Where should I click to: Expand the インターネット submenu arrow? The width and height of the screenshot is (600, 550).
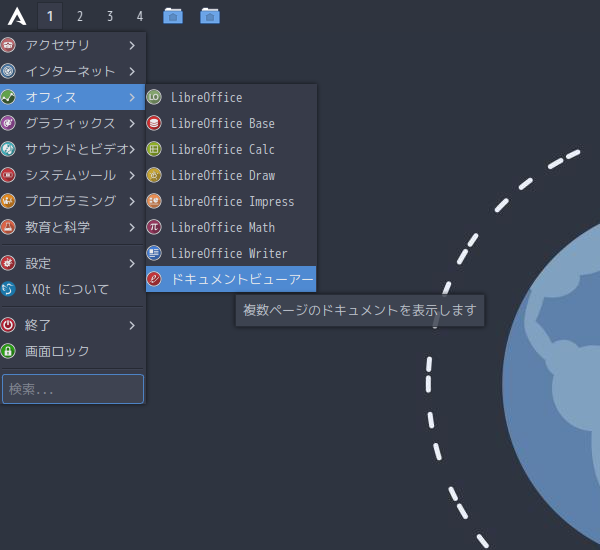(132, 72)
